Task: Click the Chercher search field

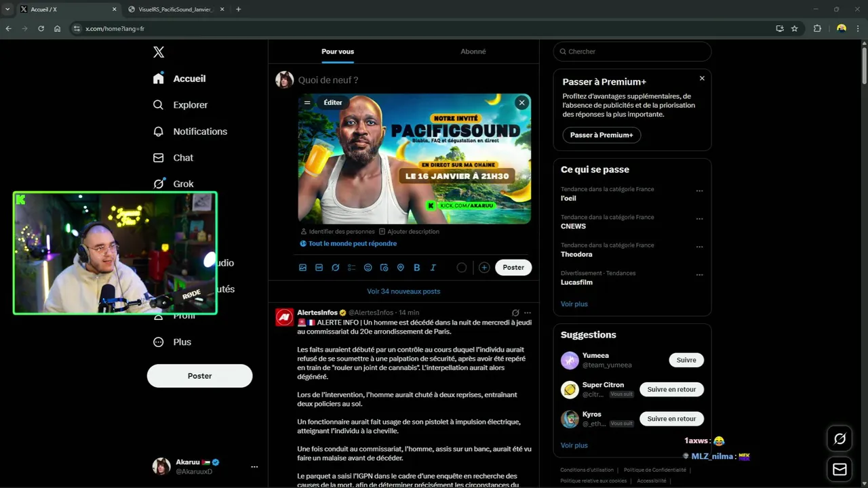Action: [x=632, y=52]
